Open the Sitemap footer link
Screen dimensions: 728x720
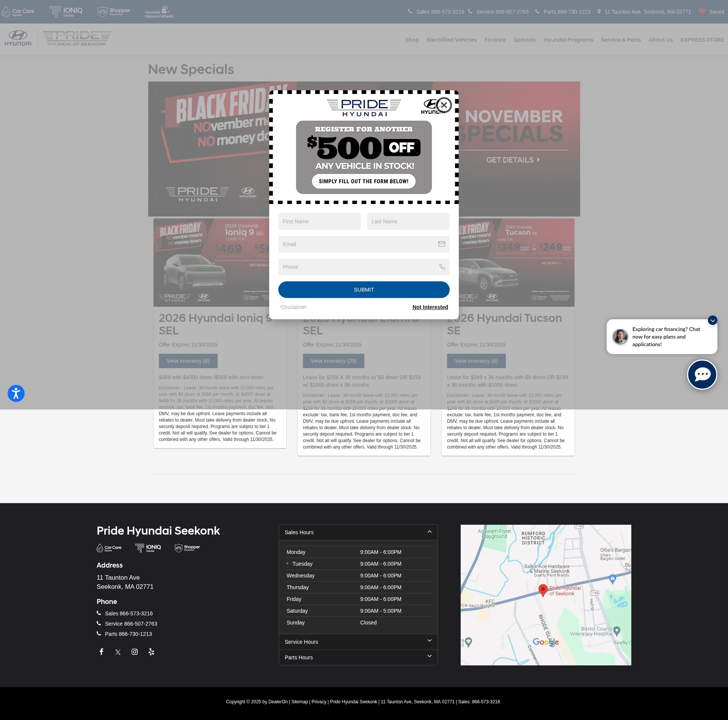pyautogui.click(x=300, y=702)
